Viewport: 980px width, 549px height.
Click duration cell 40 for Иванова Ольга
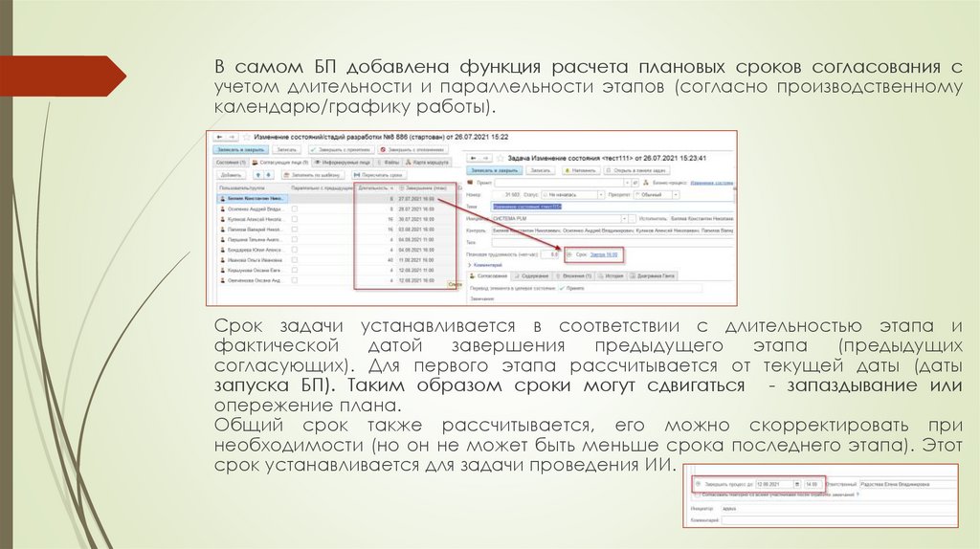point(375,260)
